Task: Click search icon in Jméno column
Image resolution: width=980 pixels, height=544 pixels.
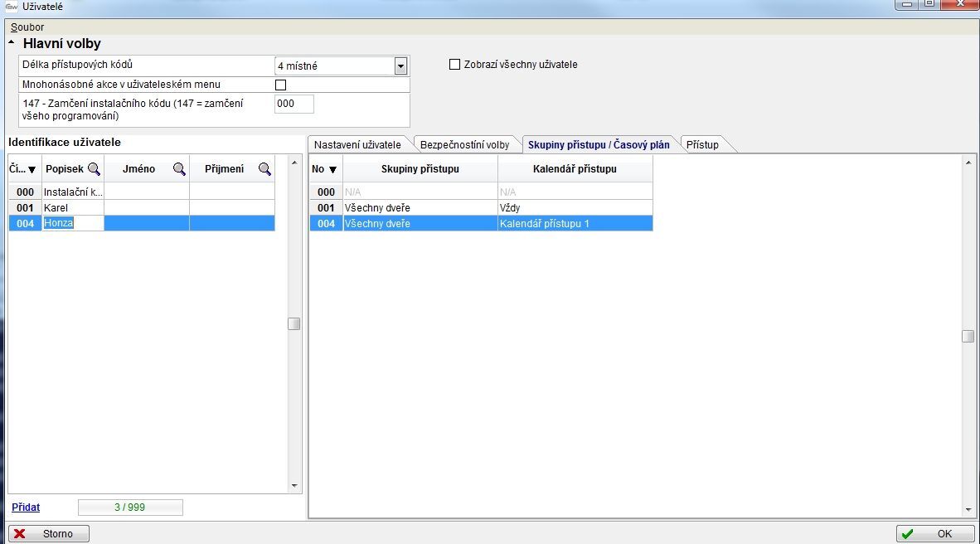Action: tap(179, 169)
